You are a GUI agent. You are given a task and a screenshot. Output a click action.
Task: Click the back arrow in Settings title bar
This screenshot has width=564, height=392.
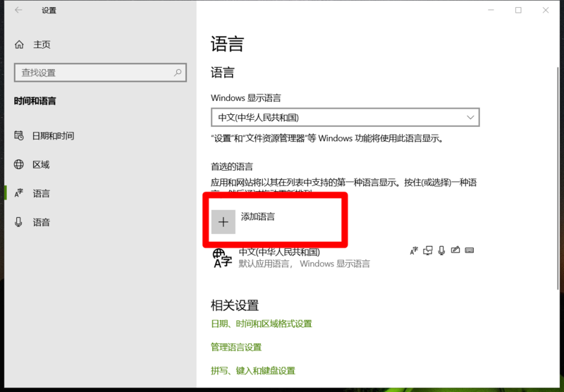[x=18, y=10]
